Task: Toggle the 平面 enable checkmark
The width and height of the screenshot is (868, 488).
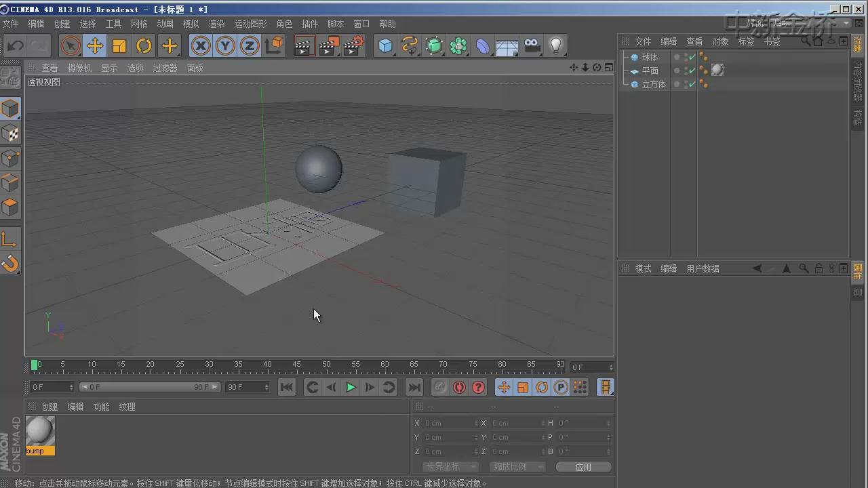Action: 692,70
